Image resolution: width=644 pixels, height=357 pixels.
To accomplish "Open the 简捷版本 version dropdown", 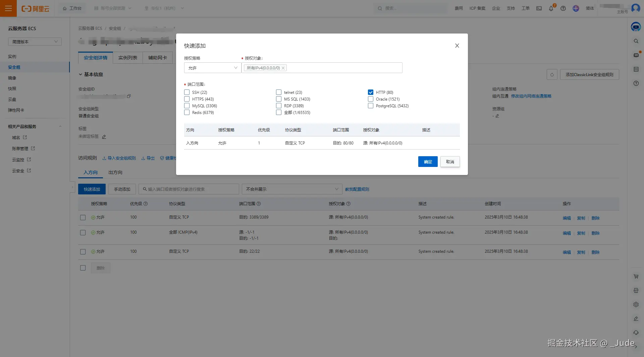I will tap(35, 42).
